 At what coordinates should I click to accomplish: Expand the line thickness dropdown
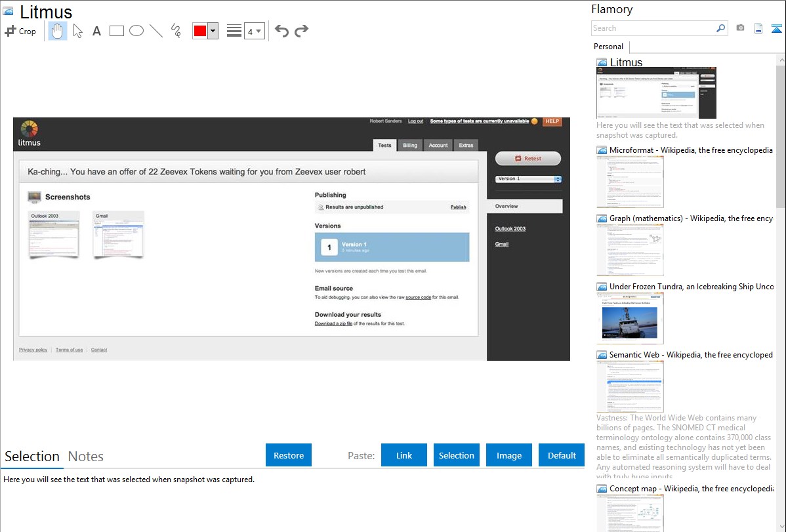(x=255, y=31)
